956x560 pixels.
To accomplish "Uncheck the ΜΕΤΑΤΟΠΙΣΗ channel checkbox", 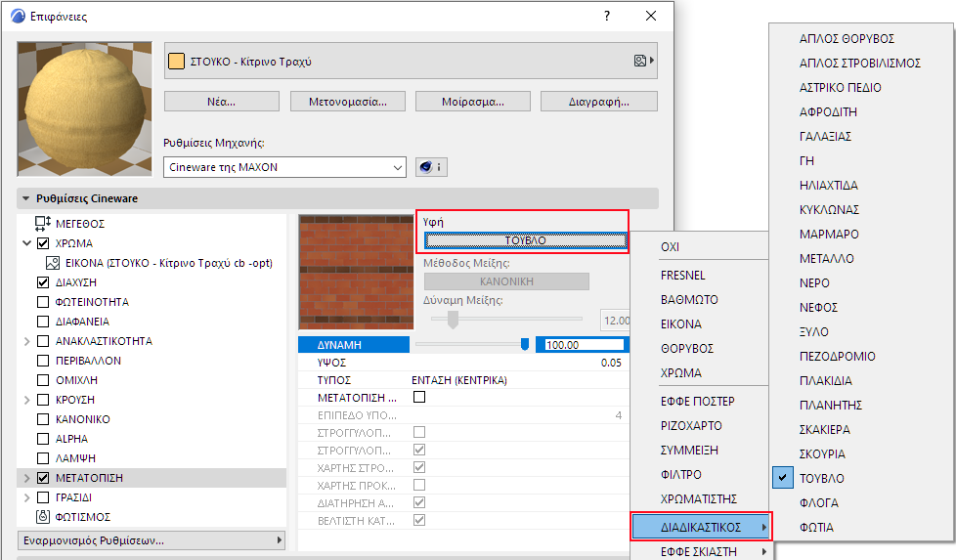I will coord(43,478).
